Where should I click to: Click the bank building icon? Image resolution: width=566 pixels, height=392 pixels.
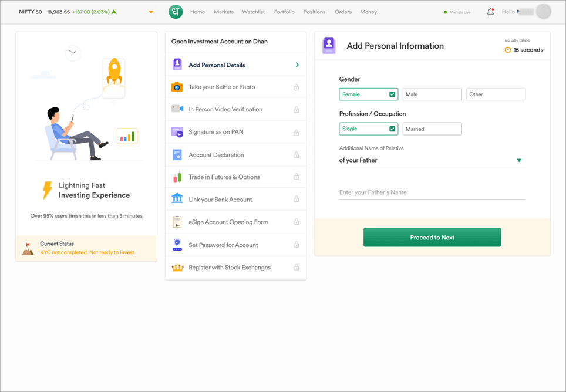point(177,200)
